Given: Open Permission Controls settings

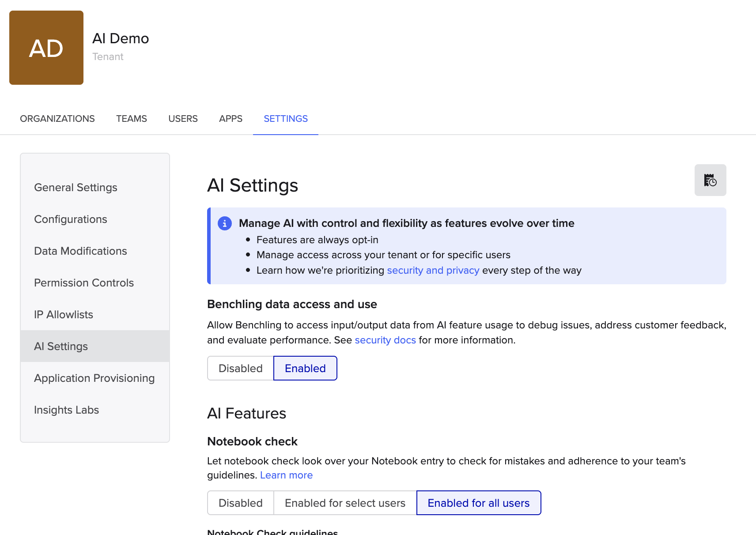Looking at the screenshot, I should coord(84,283).
